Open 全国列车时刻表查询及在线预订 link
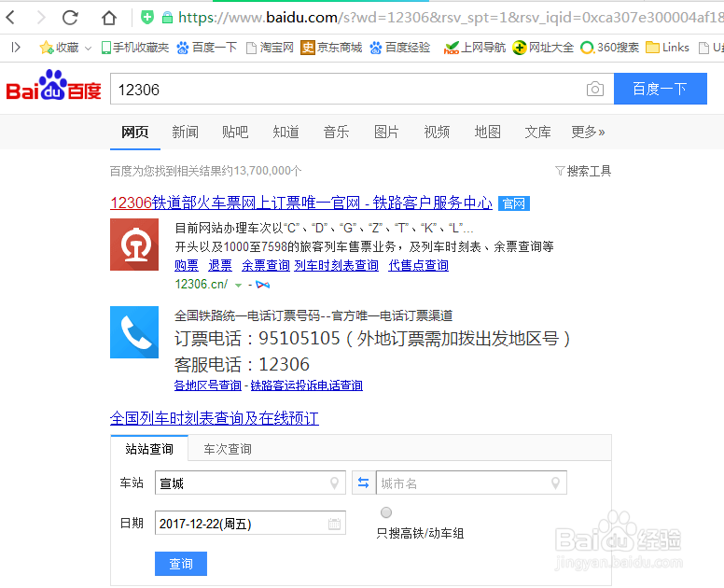724x588 pixels. tap(215, 418)
